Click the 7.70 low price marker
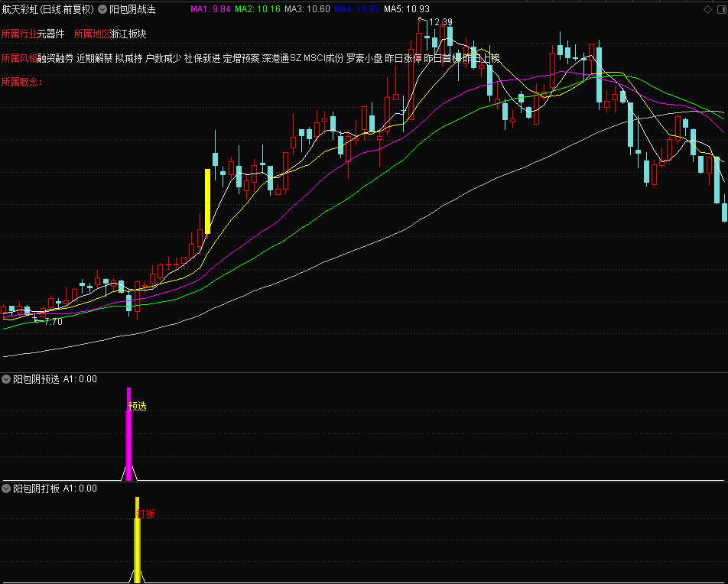 coord(54,322)
